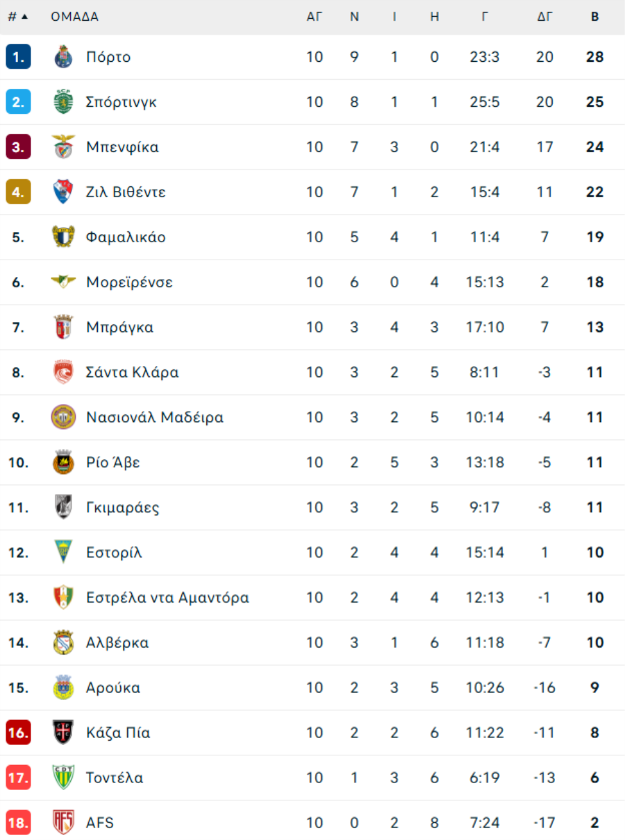Click the Famalicão crest icon
The height and width of the screenshot is (840, 625).
pos(63,237)
